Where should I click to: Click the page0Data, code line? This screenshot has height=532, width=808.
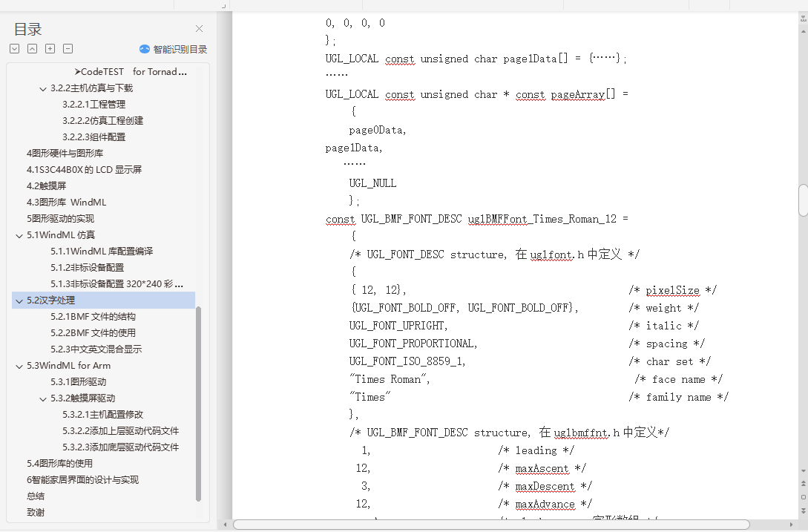click(x=378, y=131)
